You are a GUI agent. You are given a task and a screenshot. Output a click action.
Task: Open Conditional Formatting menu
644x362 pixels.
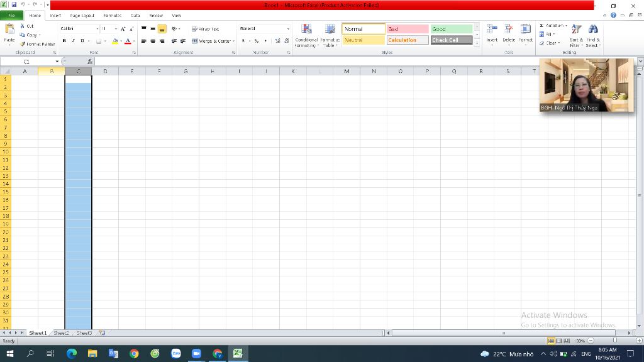click(306, 36)
